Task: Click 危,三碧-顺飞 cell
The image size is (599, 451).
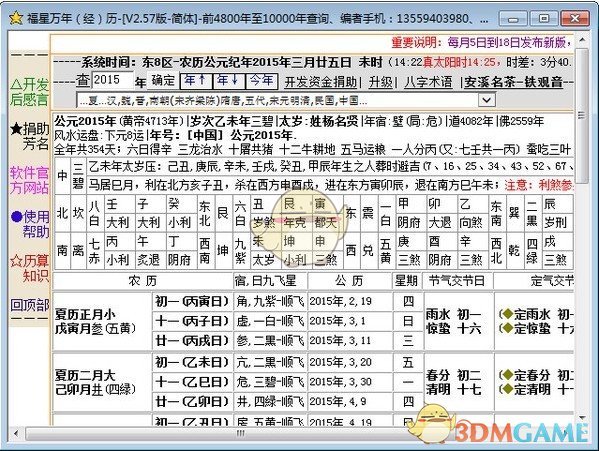Action: pyautogui.click(x=270, y=382)
